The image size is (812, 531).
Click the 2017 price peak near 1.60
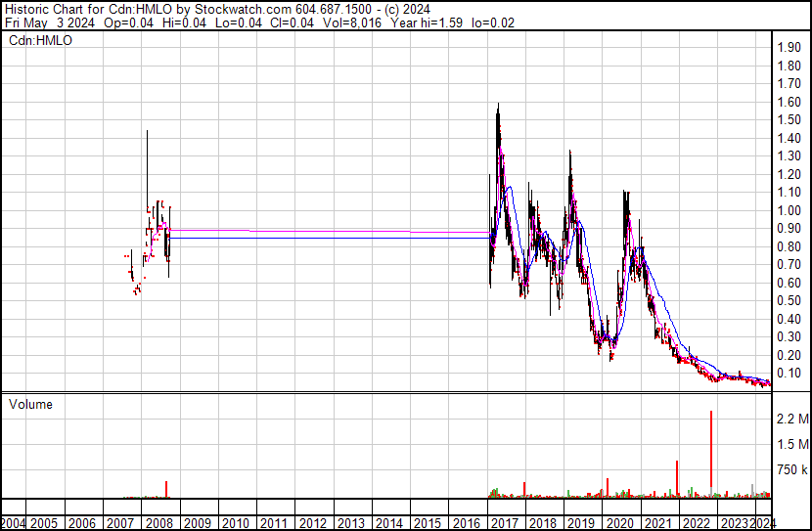pos(498,106)
